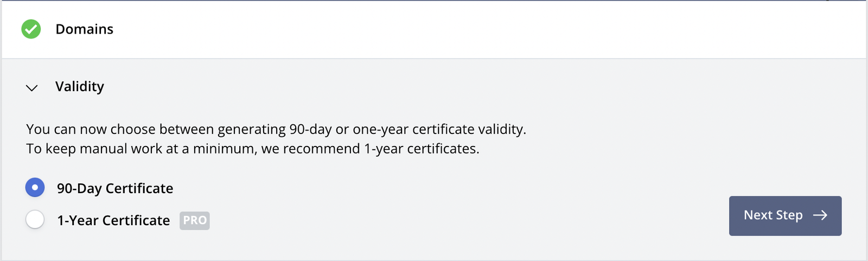Click the blue dot of the selected radio

(35, 188)
